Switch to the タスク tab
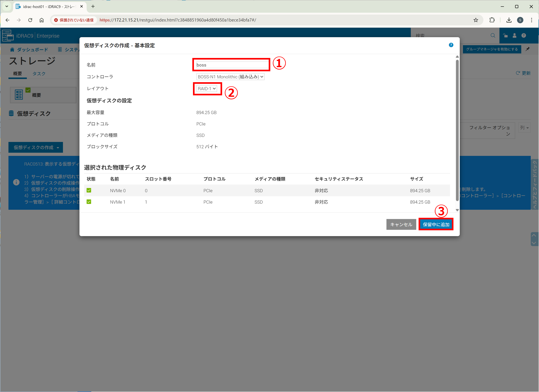This screenshot has width=539, height=392. [x=39, y=74]
